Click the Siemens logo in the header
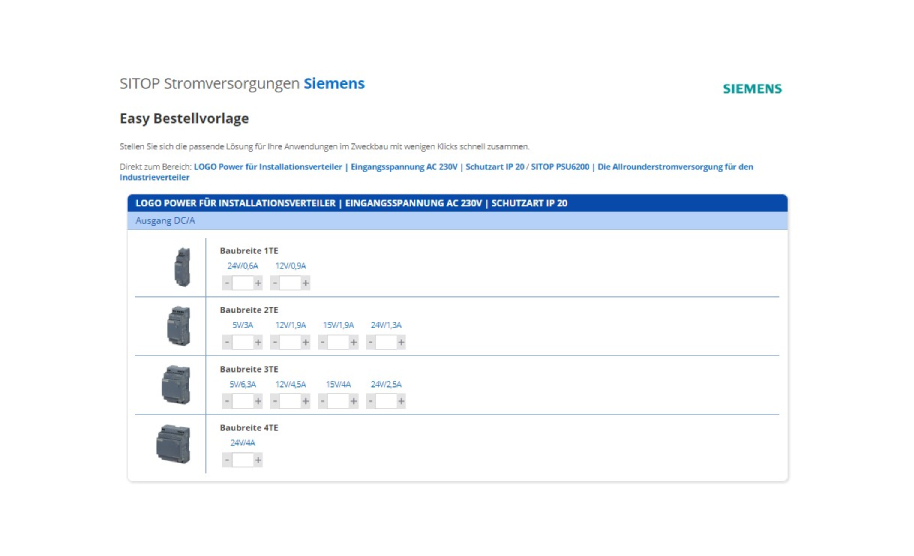 click(x=751, y=89)
